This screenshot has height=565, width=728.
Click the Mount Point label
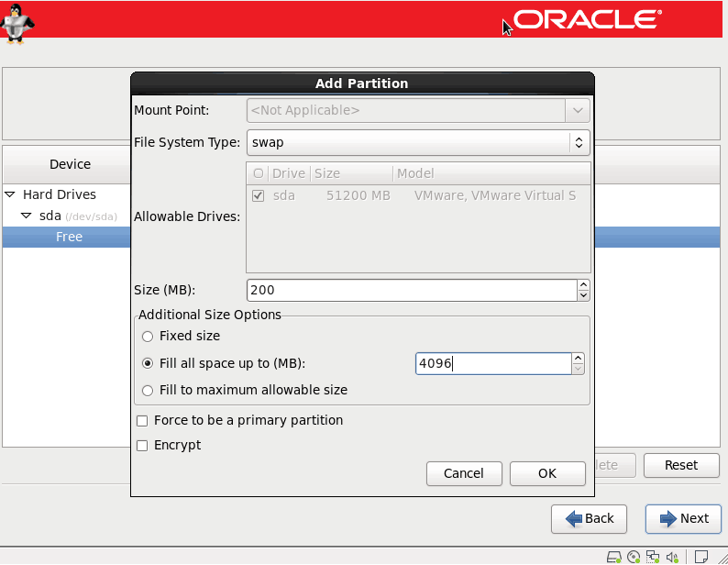click(171, 111)
